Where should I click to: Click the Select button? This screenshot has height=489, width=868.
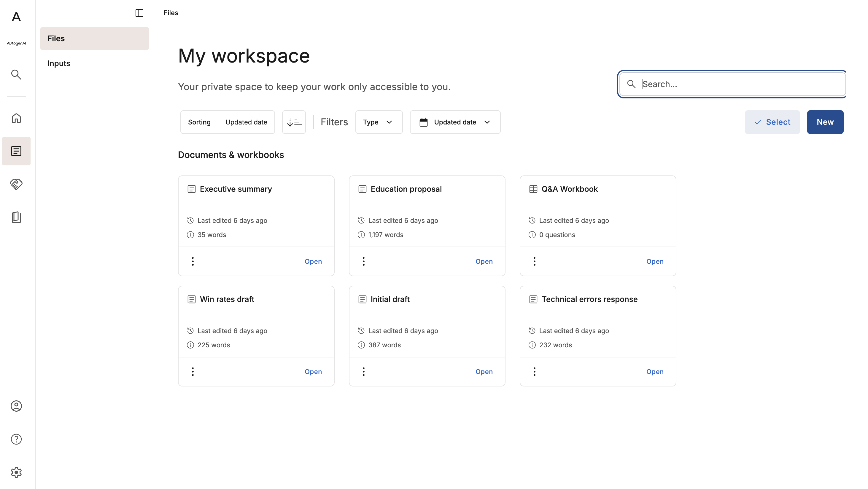pos(772,122)
